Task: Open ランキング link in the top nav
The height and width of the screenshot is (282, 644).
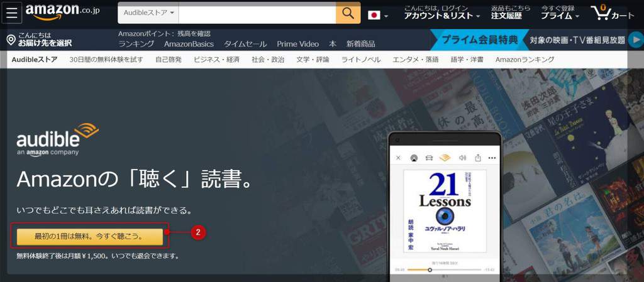Action: coord(136,44)
